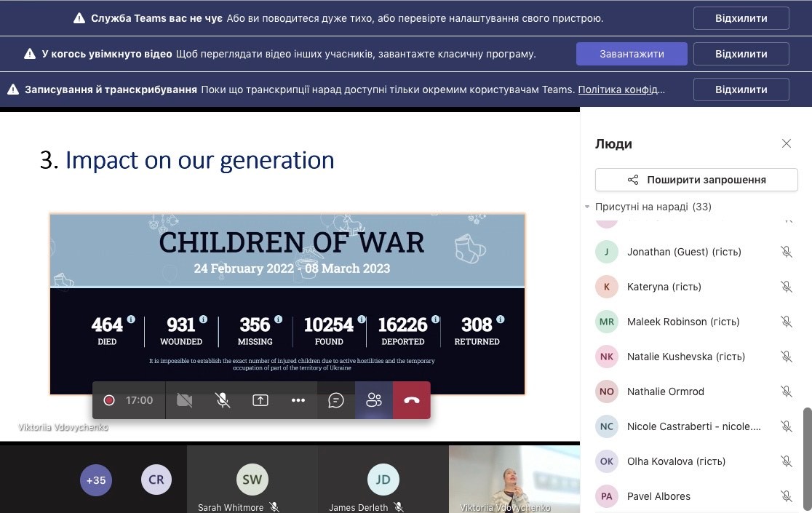Select Maleek Robinson in people list
This screenshot has width=812, height=513.
tap(682, 322)
